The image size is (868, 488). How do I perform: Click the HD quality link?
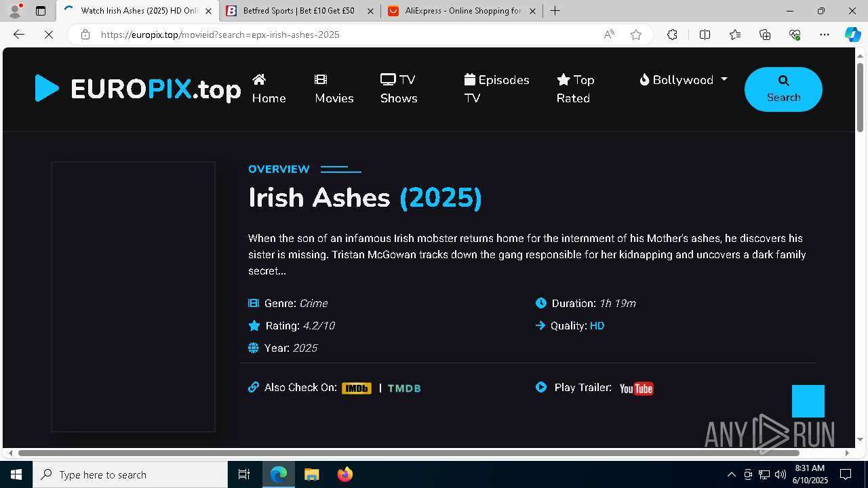pyautogui.click(x=597, y=326)
